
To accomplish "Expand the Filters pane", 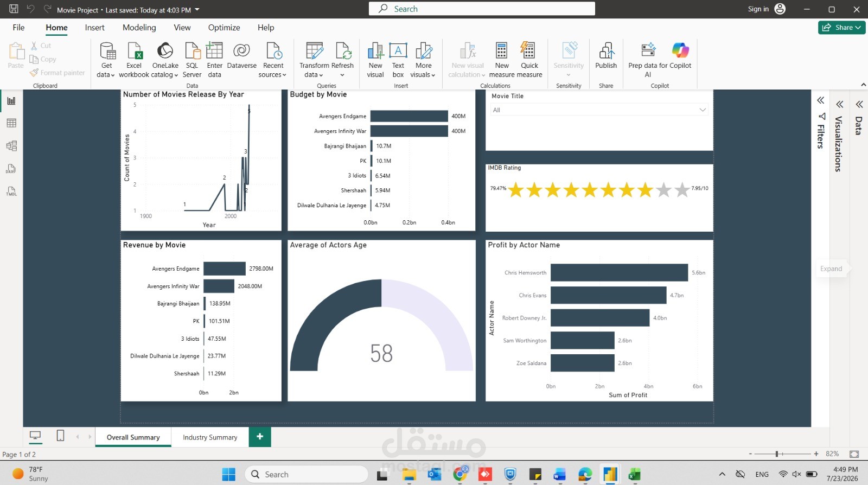I will [821, 100].
